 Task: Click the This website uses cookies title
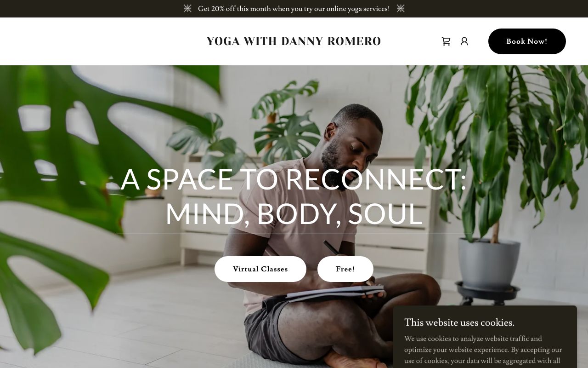click(x=459, y=322)
